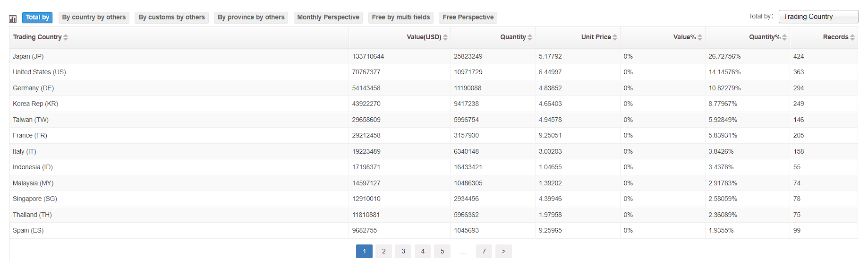This screenshot has width=868, height=261.
Task: Click quantity% 2.58059% for Singapore
Action: 723,199
